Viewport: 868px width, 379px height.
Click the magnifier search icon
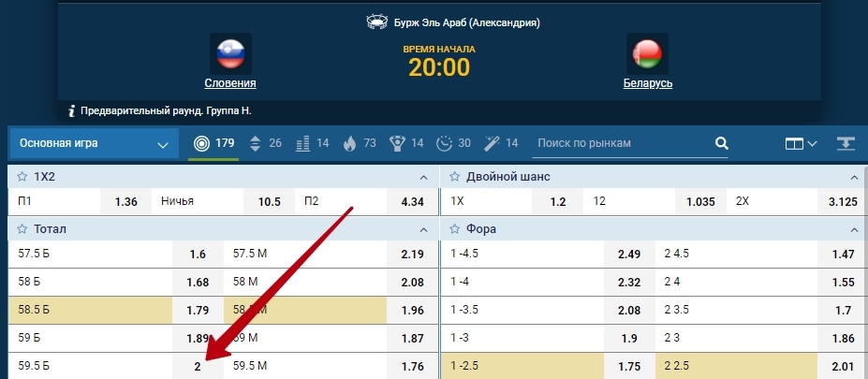point(721,143)
